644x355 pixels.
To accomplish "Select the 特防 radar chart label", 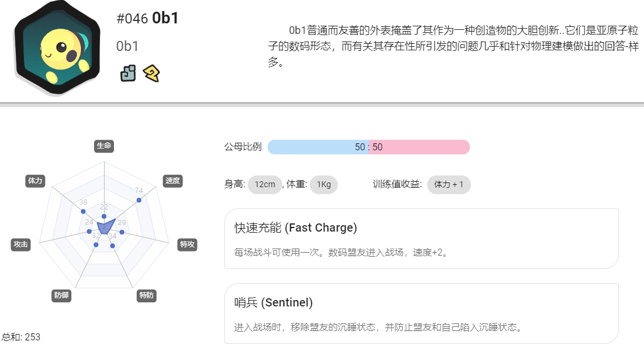I will 147,295.
